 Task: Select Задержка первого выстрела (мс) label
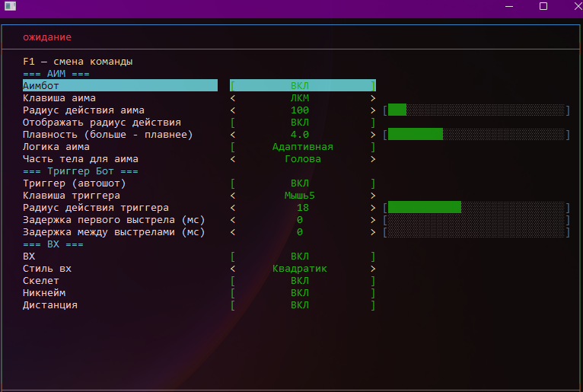click(113, 220)
